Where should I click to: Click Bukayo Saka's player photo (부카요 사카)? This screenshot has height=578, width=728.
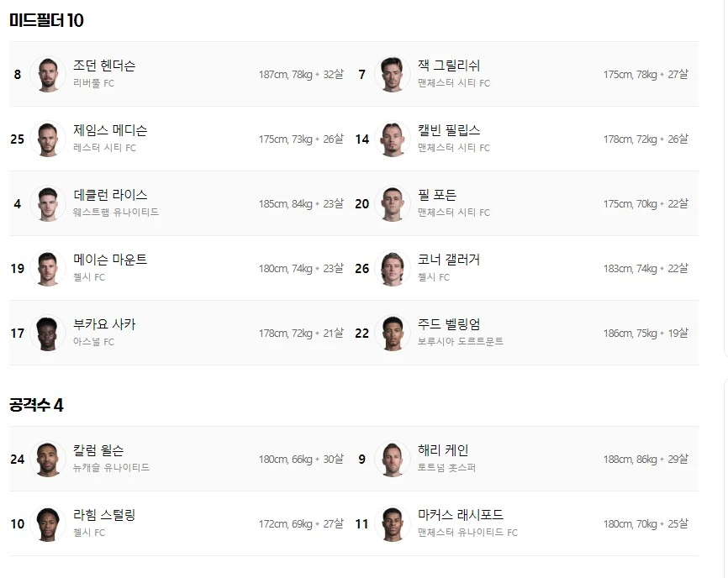[x=47, y=334]
